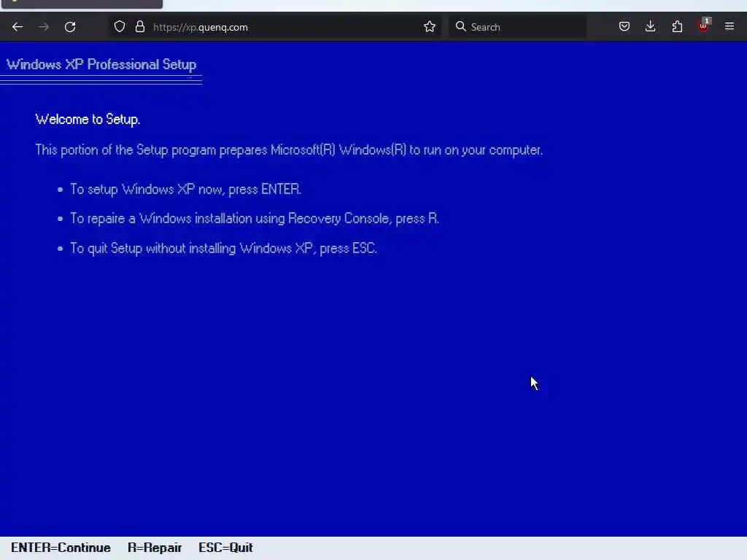Choose R=Repair in the status bar
Viewport: 747px width, 560px height.
pyautogui.click(x=155, y=548)
